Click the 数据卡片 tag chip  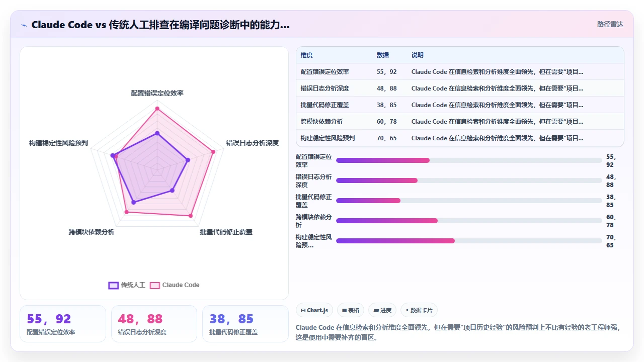(419, 310)
